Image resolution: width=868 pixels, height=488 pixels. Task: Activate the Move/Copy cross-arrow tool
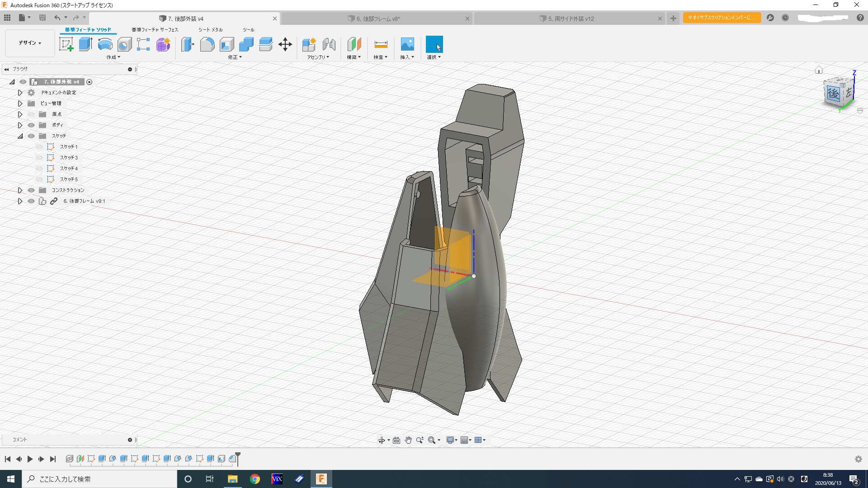tap(285, 44)
